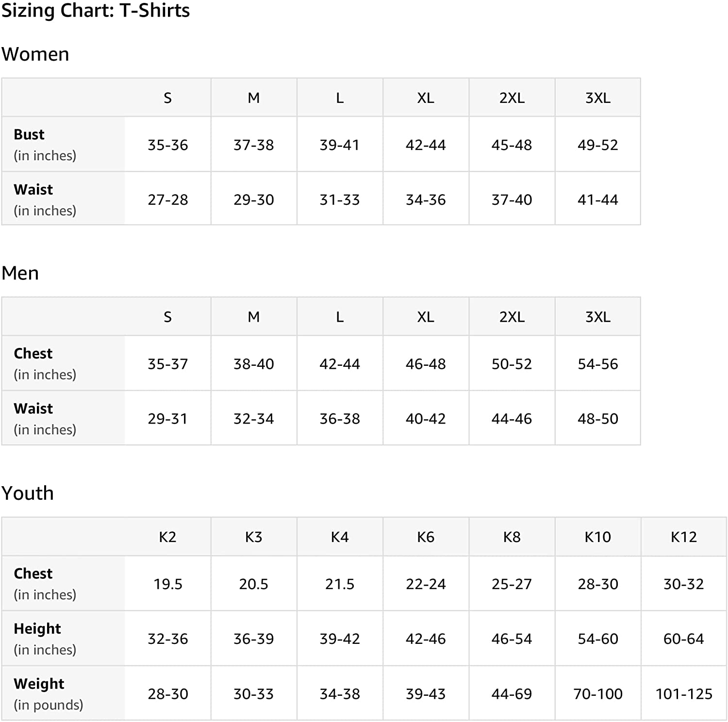This screenshot has width=728, height=722.
Task: Click the 3XL column header in Women table
Action: 597,98
